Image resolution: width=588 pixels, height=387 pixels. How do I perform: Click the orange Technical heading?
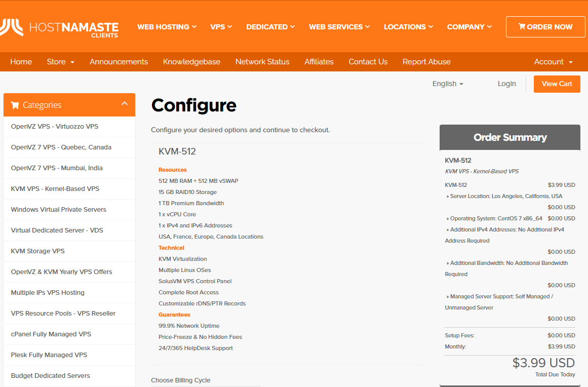(171, 248)
